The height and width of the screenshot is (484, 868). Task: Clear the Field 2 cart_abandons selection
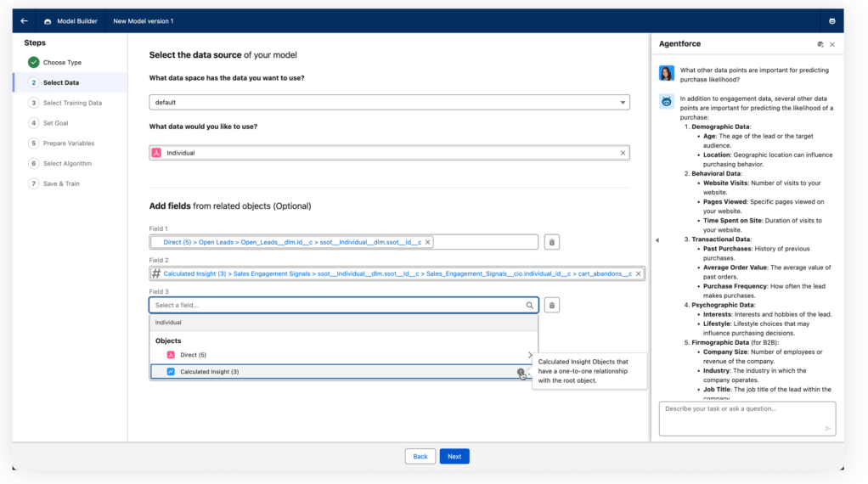[639, 273]
